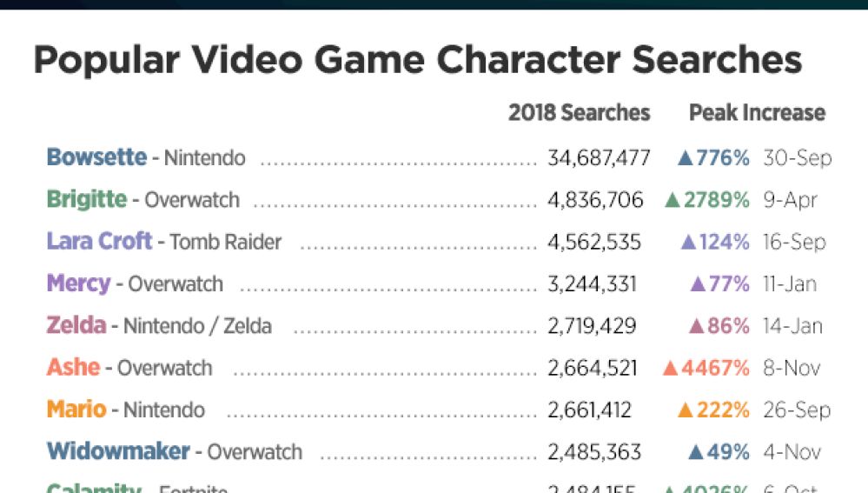Click the triangle icon next to 124%
Screen dimensions: 868x493
[x=689, y=242]
